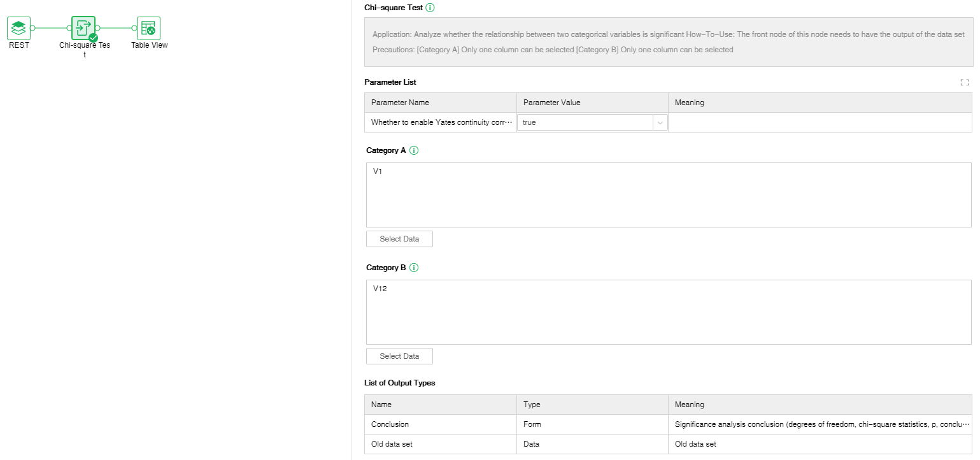Select the Conclusion output row name
Screen dimensions: 980x460
click(441, 424)
